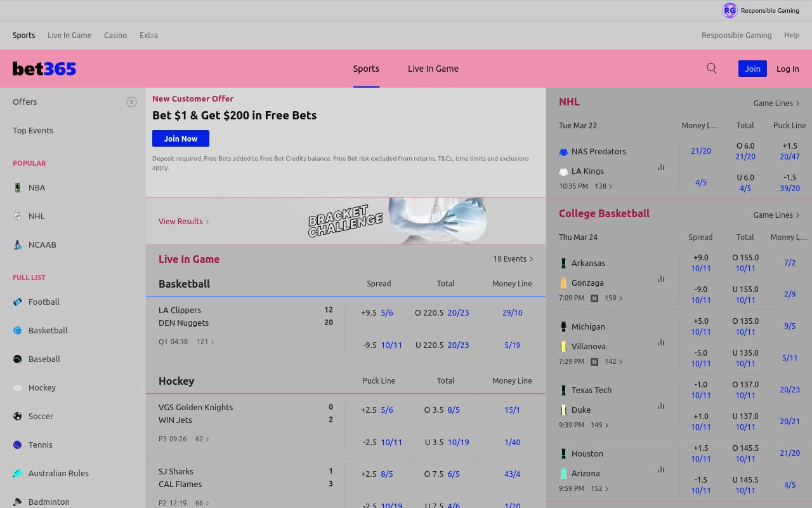This screenshot has width=812, height=508.
Task: Expand 62 markets for Golden Knights vs Jets
Action: 202,439
